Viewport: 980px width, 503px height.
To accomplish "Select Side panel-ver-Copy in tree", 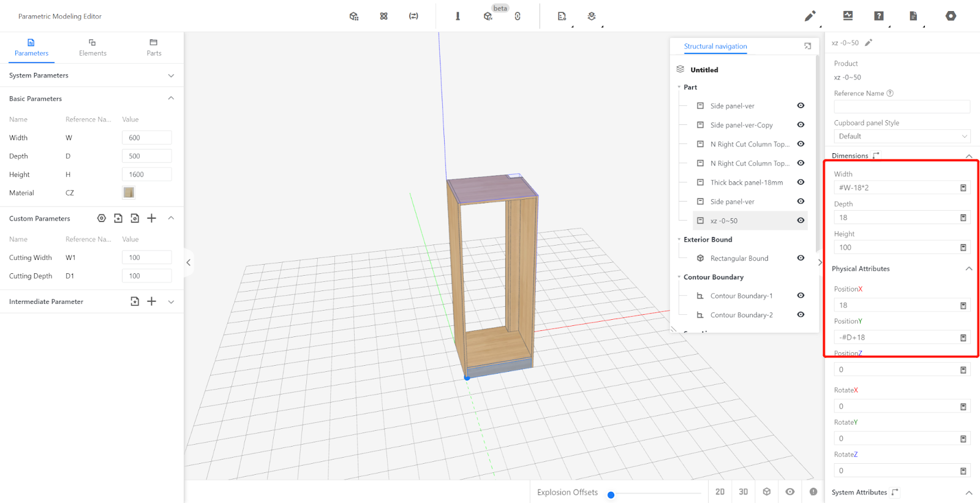I will [741, 125].
